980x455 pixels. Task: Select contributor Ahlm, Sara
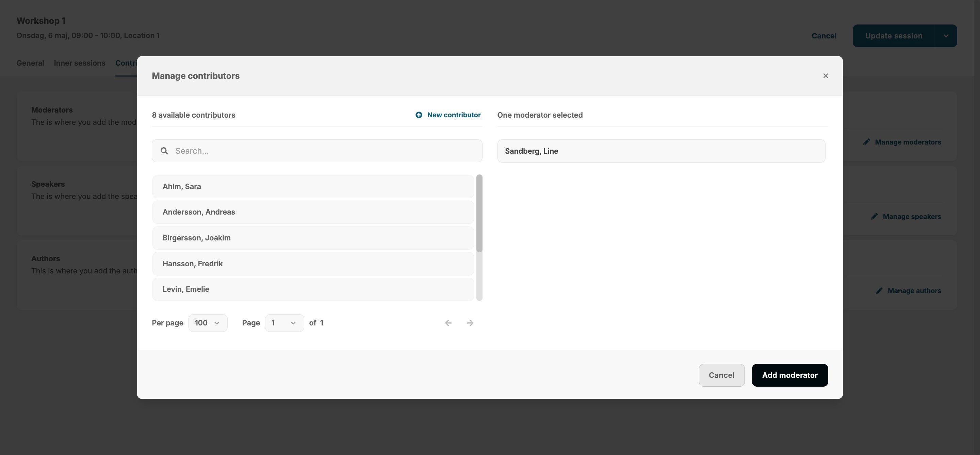[x=313, y=187]
